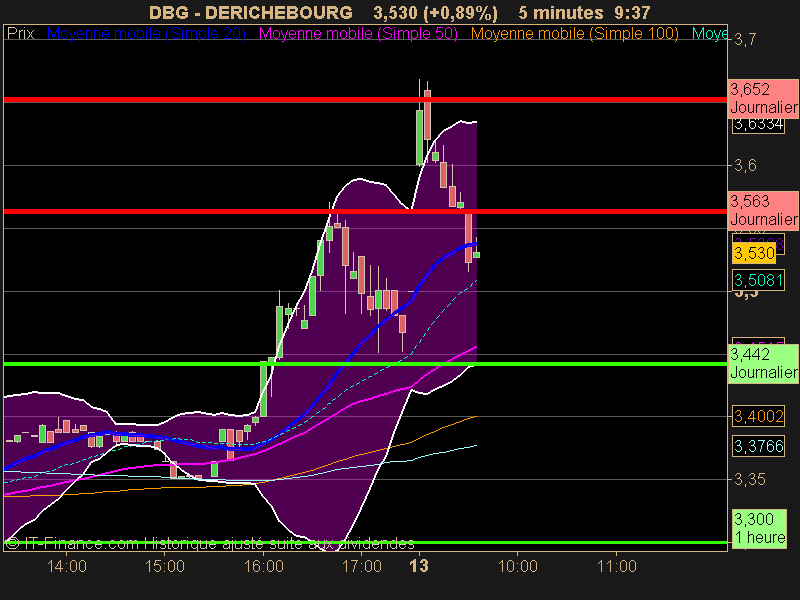Screen dimensions: 800x600
Task: Click the 3,442 Journalier support label
Action: [x=763, y=363]
